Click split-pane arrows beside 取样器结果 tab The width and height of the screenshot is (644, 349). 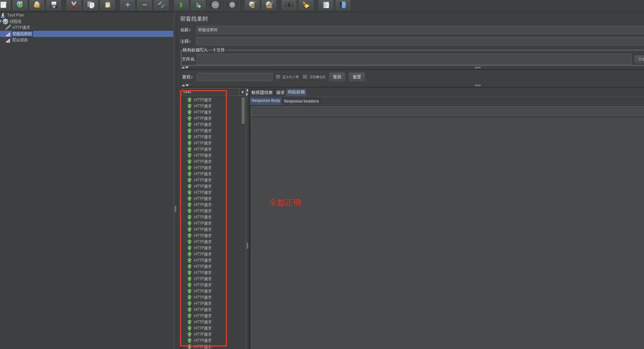point(247,92)
